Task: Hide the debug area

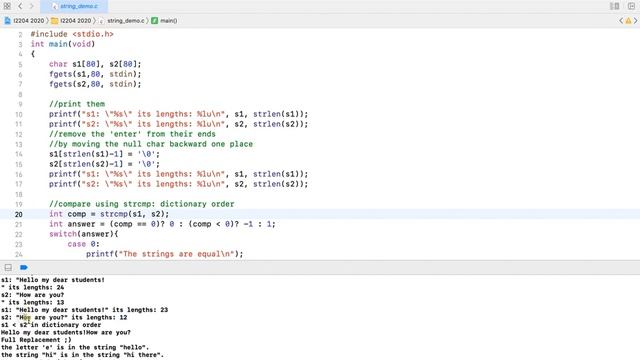Action: click(x=8, y=267)
